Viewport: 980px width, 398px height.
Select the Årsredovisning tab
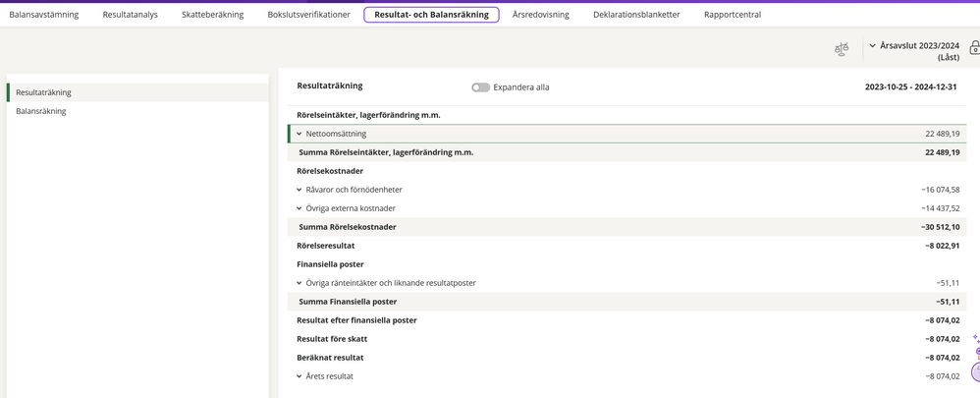pyautogui.click(x=540, y=15)
